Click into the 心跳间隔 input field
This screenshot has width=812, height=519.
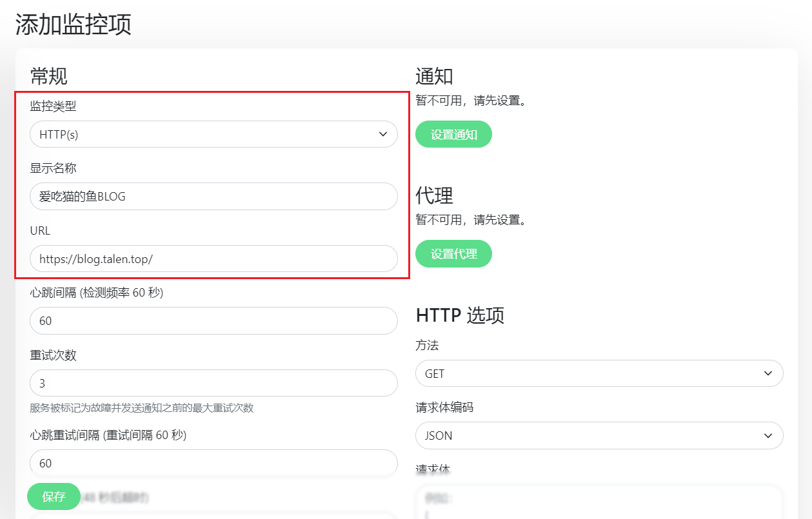click(x=213, y=320)
